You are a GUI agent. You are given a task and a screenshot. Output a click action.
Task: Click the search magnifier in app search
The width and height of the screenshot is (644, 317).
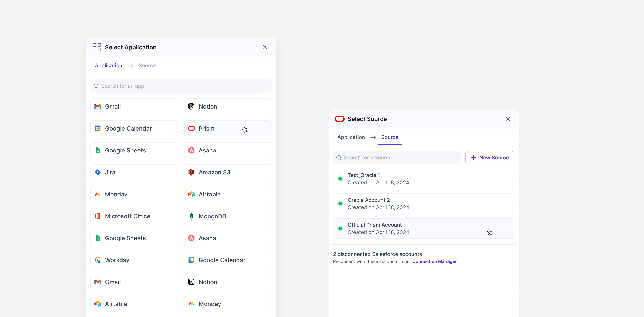point(96,86)
